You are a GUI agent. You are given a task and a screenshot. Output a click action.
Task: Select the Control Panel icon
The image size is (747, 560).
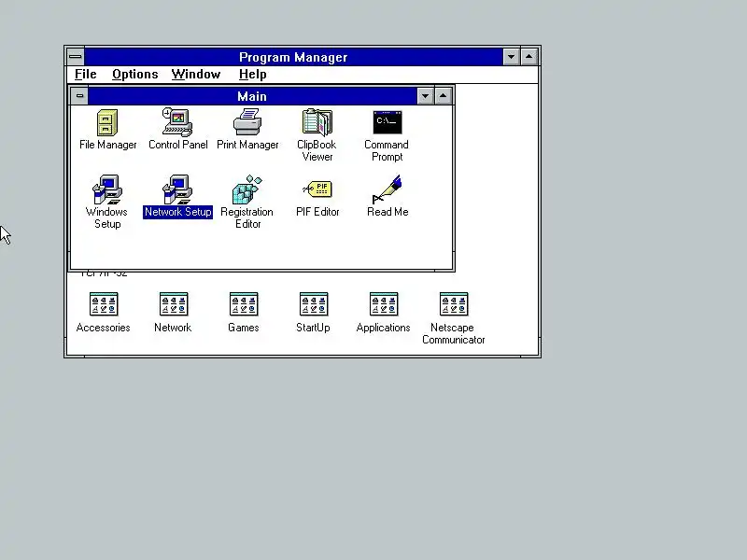point(177,122)
